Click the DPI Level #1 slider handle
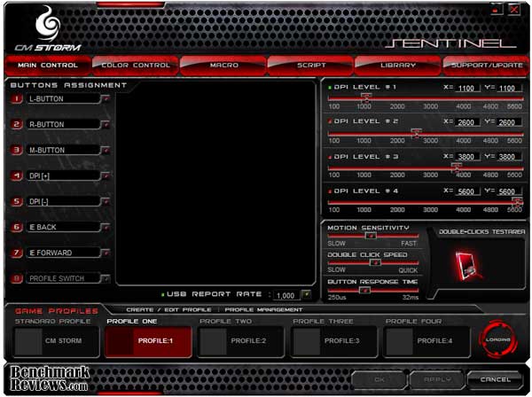This screenshot has width=532, height=397. point(366,97)
